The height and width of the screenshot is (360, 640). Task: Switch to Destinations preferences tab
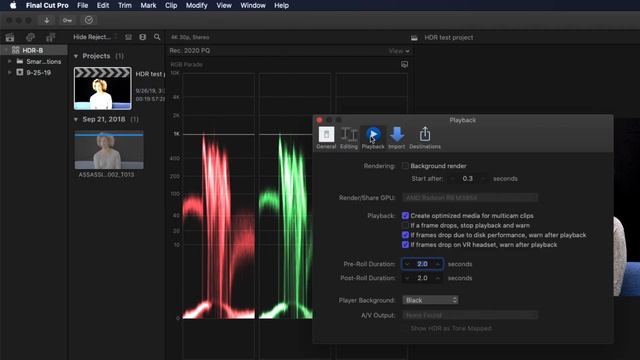[x=425, y=138]
